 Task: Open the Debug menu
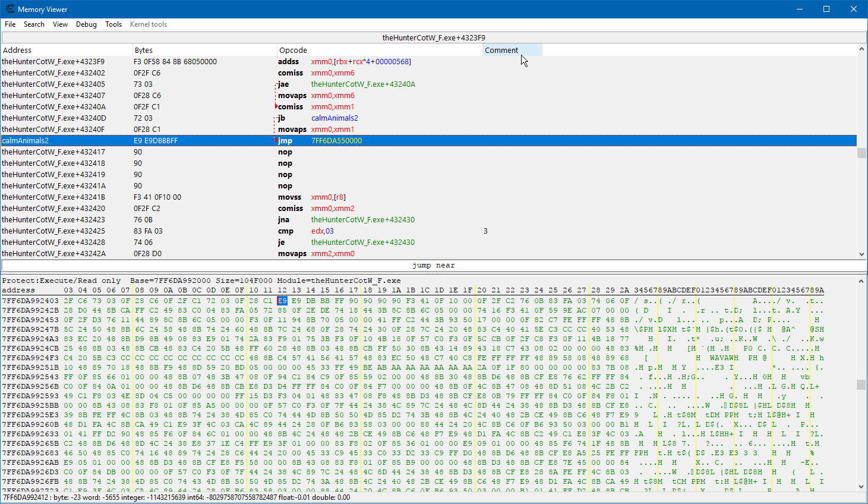[86, 24]
